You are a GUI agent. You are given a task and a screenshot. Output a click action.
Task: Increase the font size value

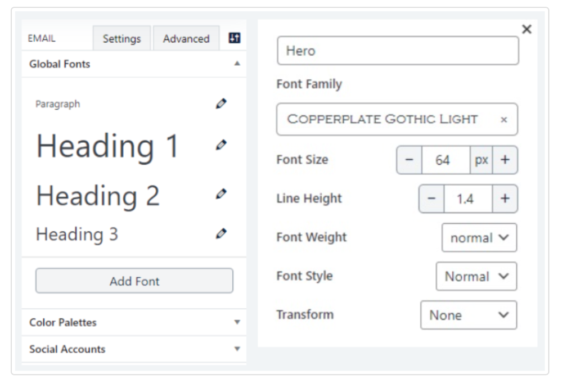click(505, 160)
